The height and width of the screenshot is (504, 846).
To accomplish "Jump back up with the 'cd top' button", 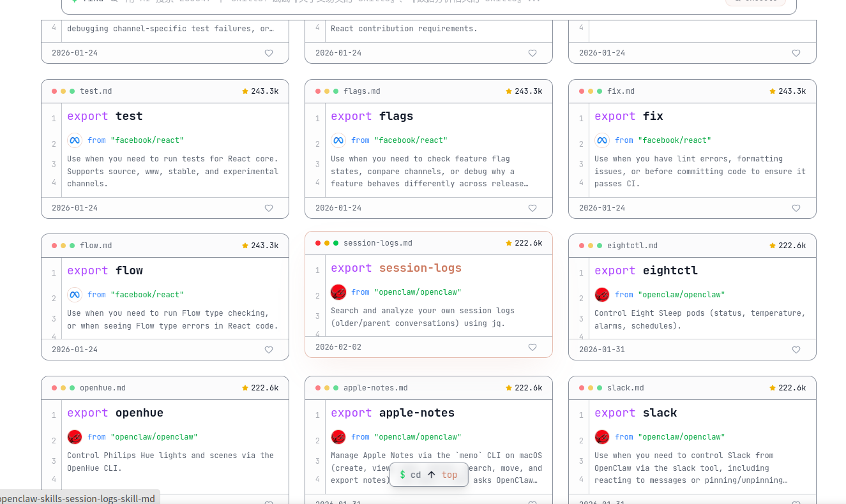I will (x=428, y=475).
